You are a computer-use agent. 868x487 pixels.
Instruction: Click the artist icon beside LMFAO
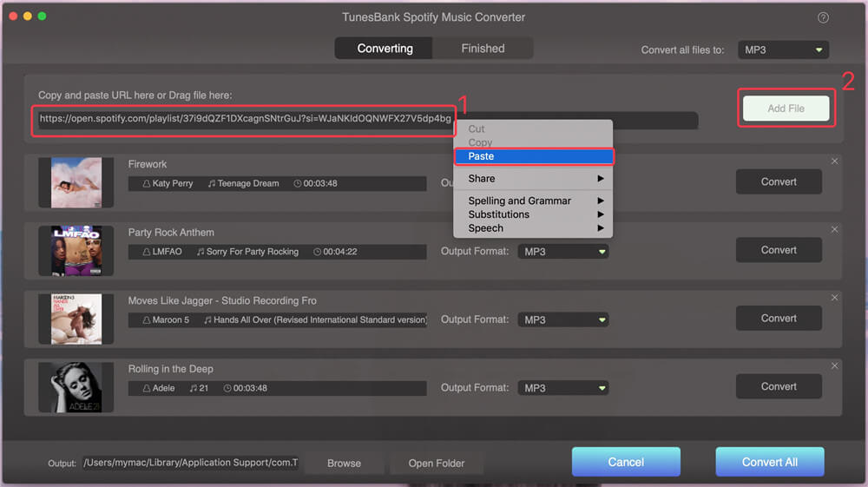click(x=147, y=252)
